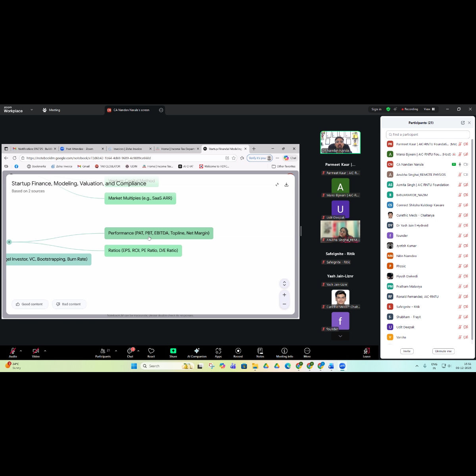This screenshot has width=476, height=476.
Task: Expand audio settings arrow beside Audio
Action: click(x=21, y=351)
